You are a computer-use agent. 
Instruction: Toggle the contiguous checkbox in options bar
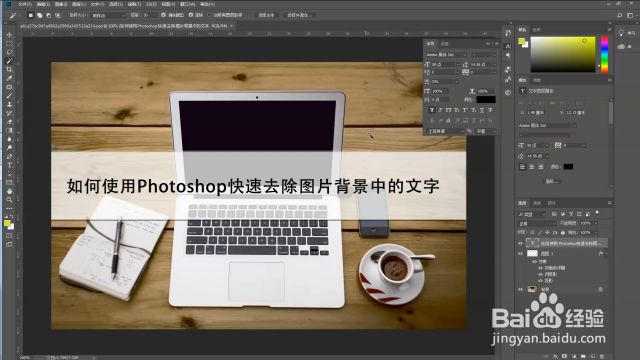pyautogui.click(x=191, y=15)
